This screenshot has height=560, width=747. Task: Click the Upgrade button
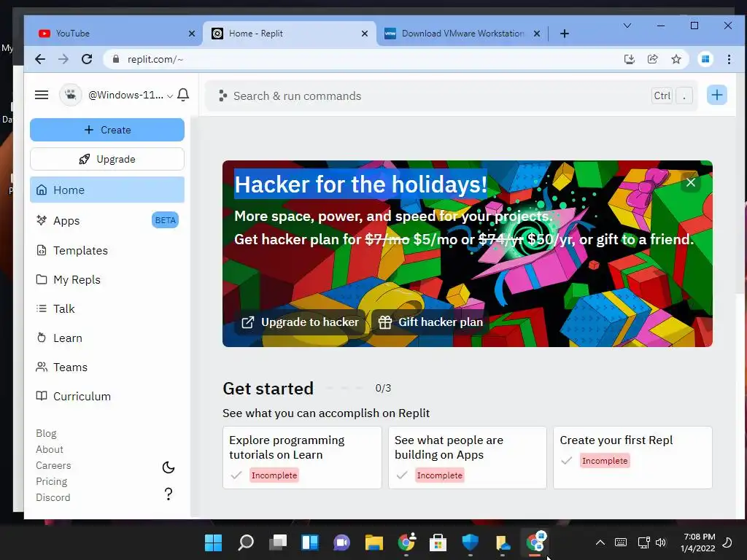coord(107,159)
